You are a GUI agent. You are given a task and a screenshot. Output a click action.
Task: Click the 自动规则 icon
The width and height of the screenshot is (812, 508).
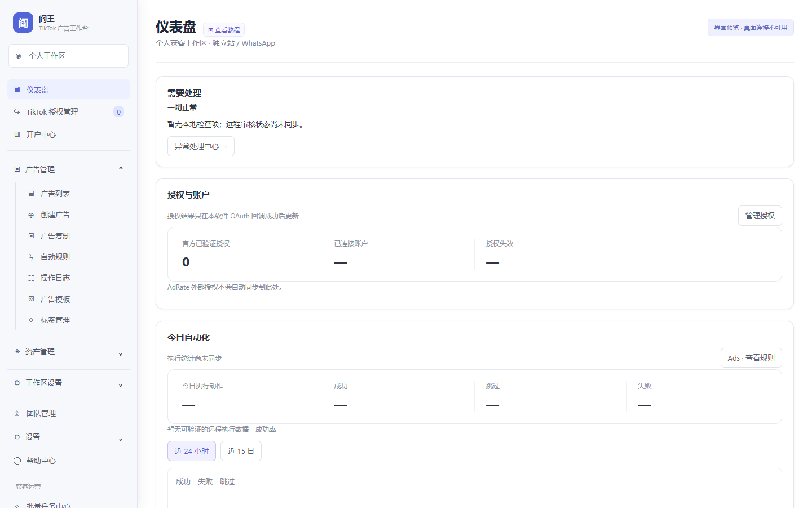point(31,257)
